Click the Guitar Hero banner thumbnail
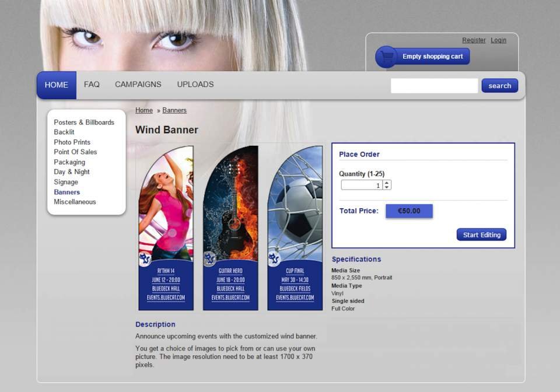The height and width of the screenshot is (392, 560). point(230,228)
